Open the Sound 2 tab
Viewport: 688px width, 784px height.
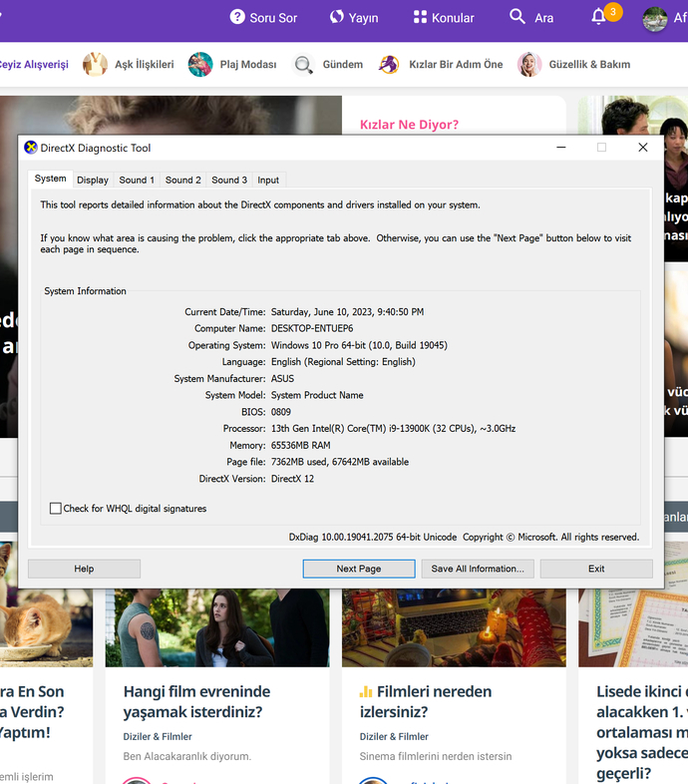(183, 180)
